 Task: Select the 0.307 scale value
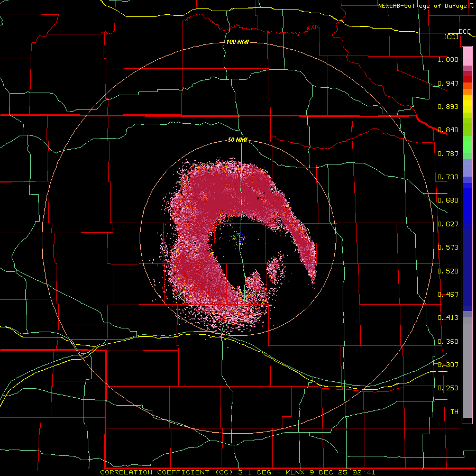448,364
